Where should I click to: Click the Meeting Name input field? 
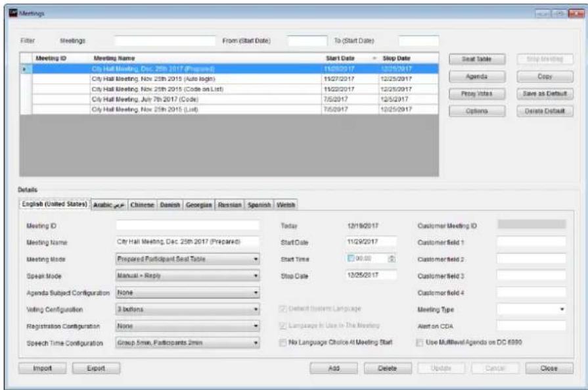[187, 242]
